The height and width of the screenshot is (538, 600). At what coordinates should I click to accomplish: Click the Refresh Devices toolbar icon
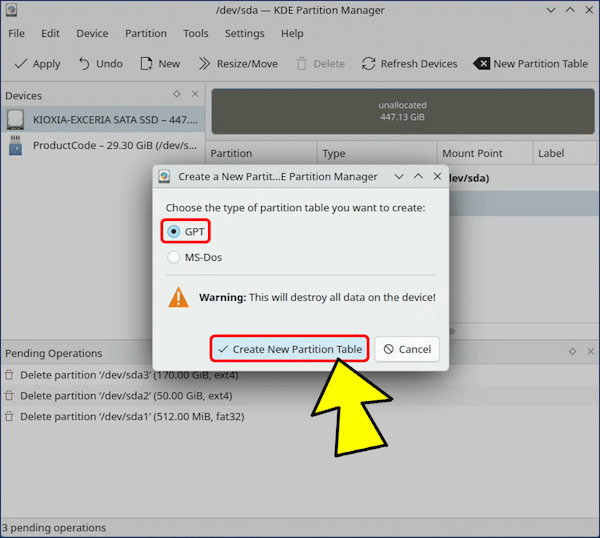pos(369,64)
